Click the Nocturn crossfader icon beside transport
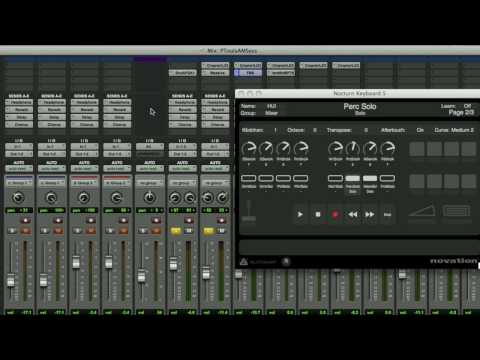The height and width of the screenshot is (360, 480). 249,211
